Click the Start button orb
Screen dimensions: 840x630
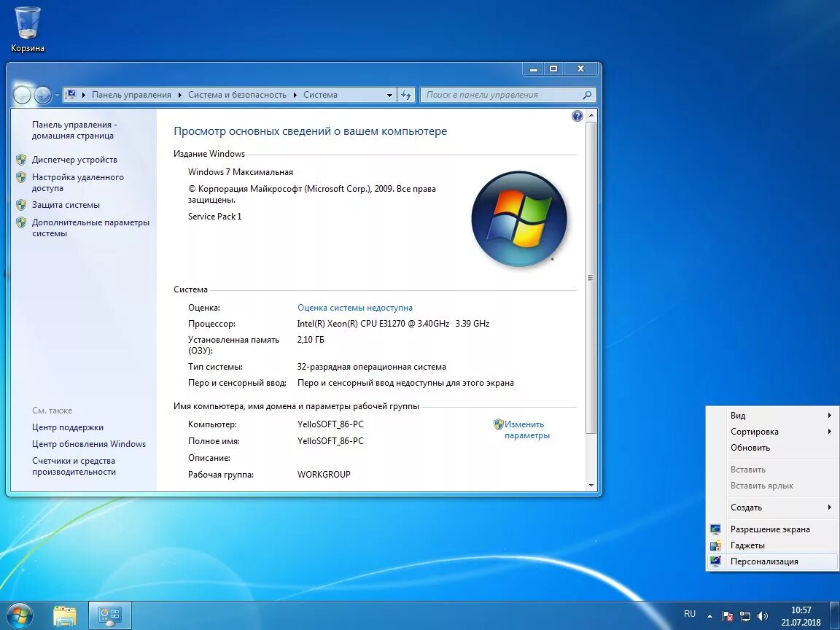point(19,615)
